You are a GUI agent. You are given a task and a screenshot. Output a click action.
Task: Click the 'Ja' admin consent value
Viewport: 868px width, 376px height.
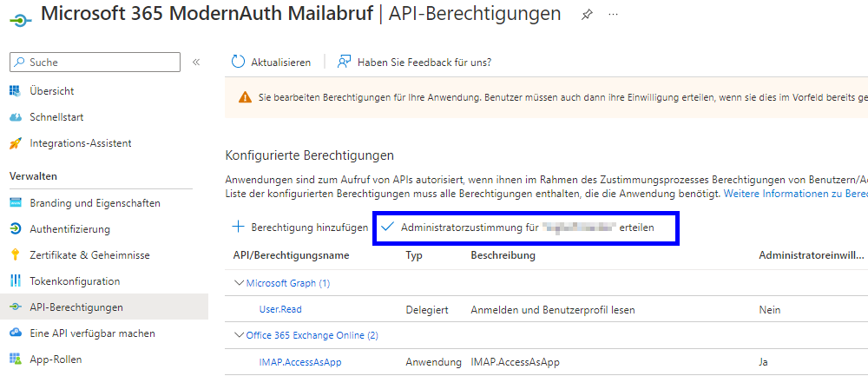(x=763, y=362)
